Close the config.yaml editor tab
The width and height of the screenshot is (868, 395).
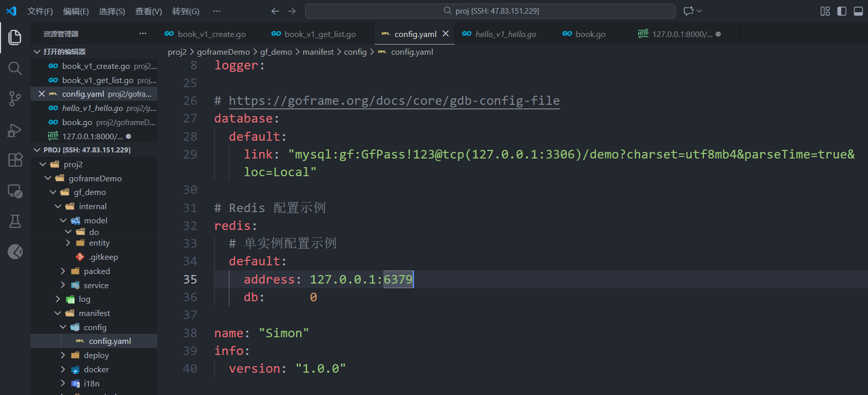tap(445, 33)
